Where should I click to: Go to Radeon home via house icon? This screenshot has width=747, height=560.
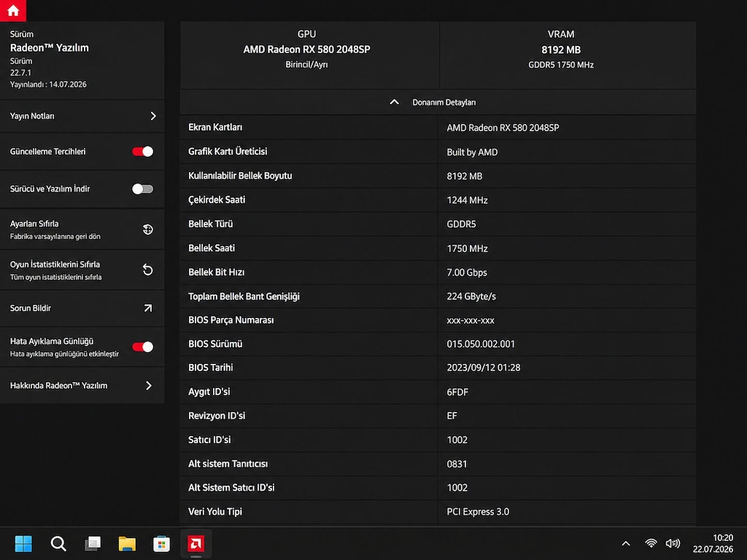pos(13,10)
